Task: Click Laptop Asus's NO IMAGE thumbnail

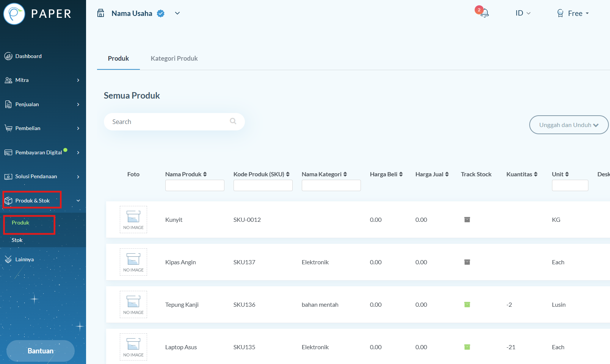Action: (x=133, y=347)
